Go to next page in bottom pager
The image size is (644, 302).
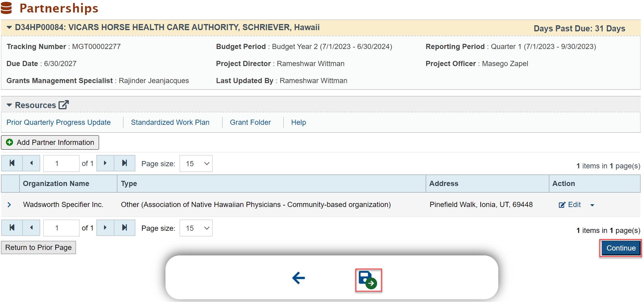(x=105, y=228)
